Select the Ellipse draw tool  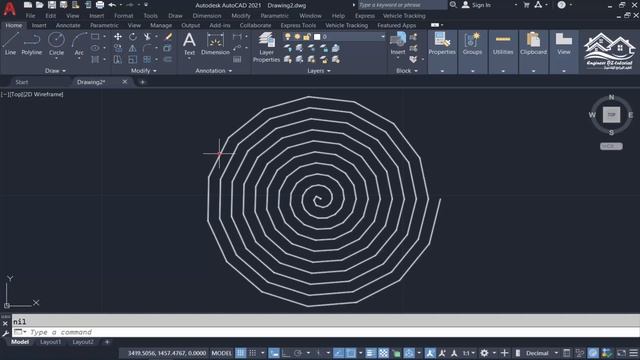point(95,48)
